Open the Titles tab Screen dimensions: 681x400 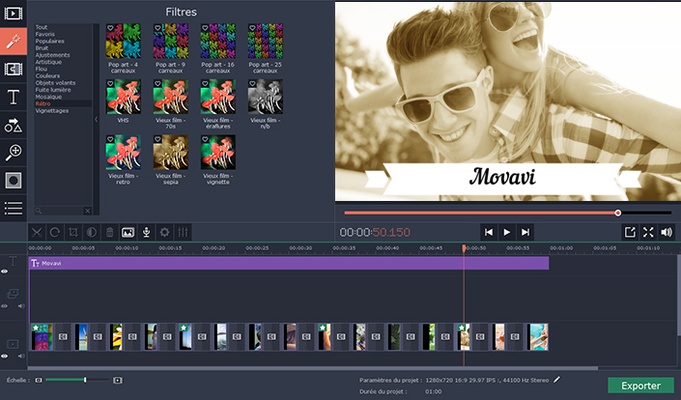click(13, 97)
